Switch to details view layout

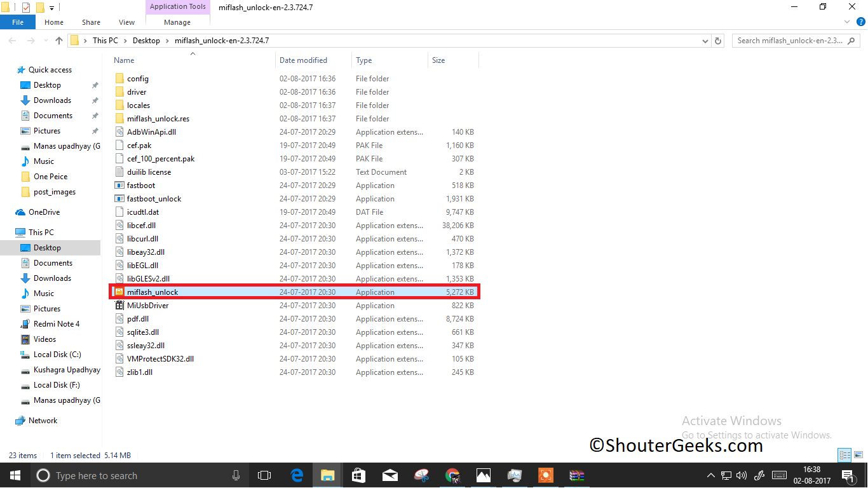tap(844, 456)
